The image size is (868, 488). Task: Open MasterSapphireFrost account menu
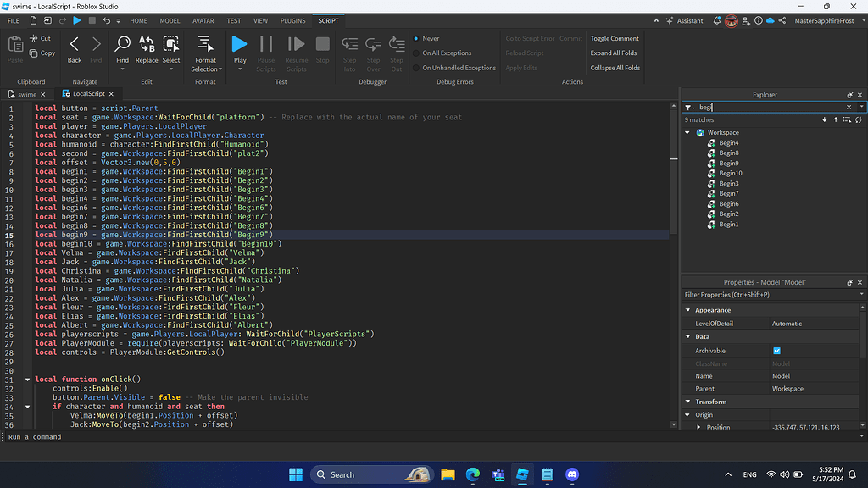tap(830, 20)
